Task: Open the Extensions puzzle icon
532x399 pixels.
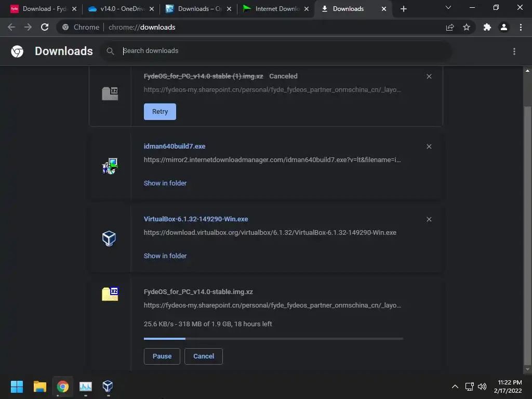Action: point(487,27)
